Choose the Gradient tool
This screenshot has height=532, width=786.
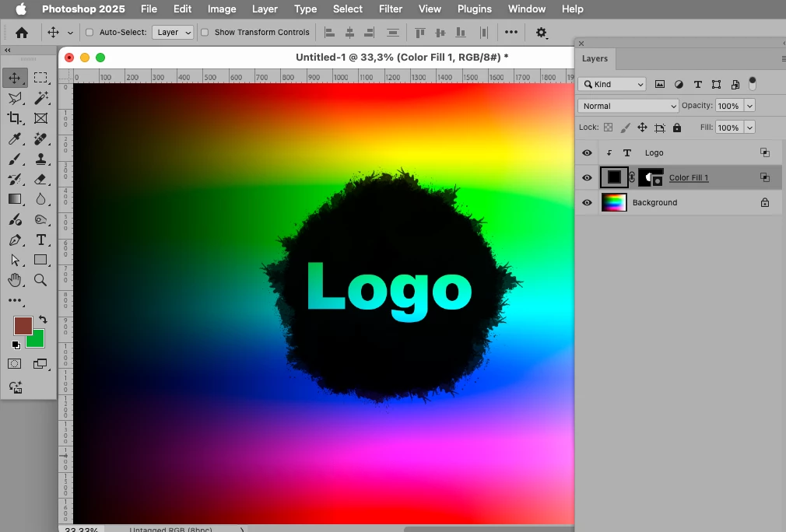click(x=15, y=199)
